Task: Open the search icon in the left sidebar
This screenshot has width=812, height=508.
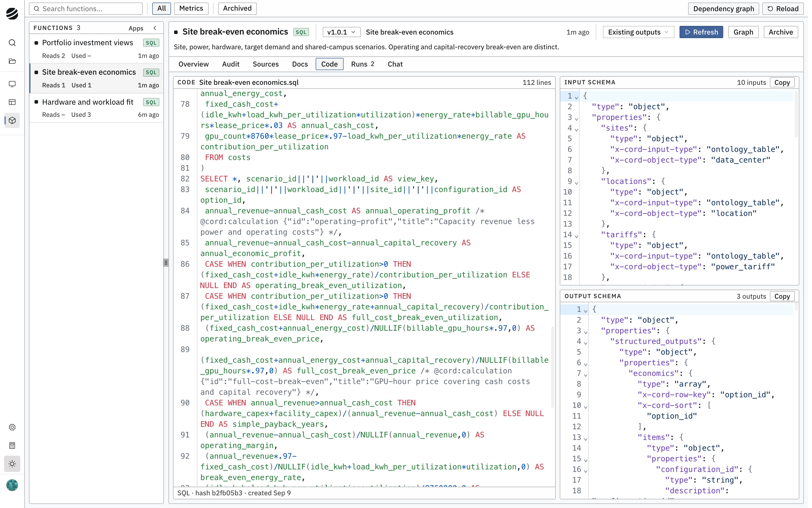Action: pos(12,43)
